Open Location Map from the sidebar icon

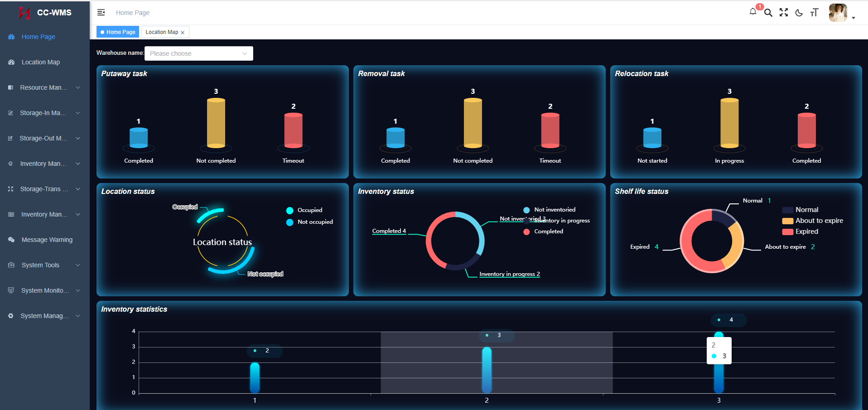[x=11, y=62]
